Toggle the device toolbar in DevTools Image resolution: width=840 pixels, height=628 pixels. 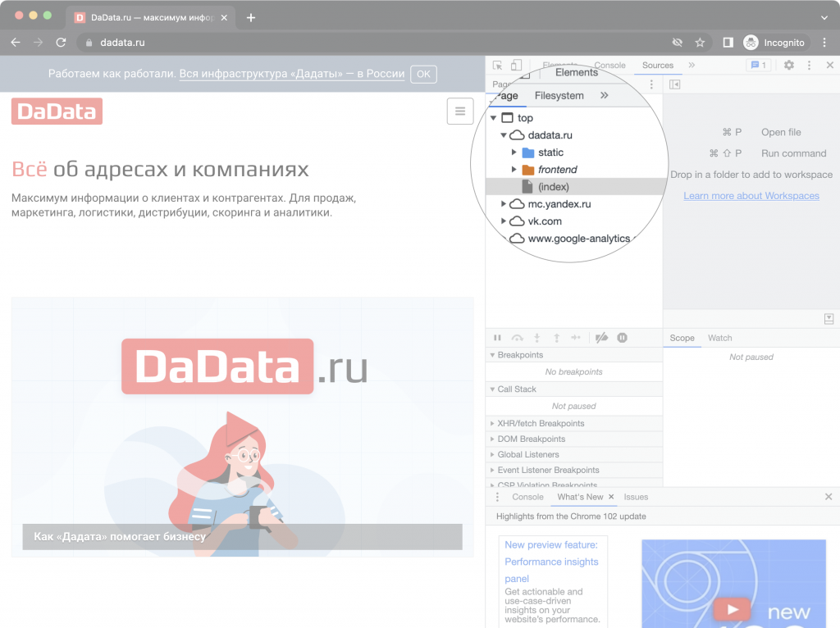coord(516,66)
